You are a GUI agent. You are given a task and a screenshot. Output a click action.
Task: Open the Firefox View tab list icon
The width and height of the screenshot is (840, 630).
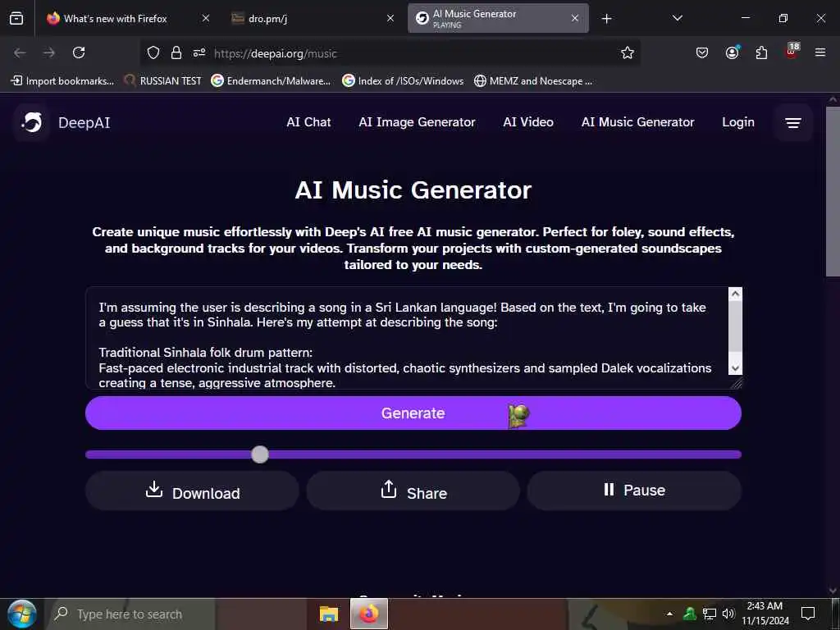click(16, 18)
